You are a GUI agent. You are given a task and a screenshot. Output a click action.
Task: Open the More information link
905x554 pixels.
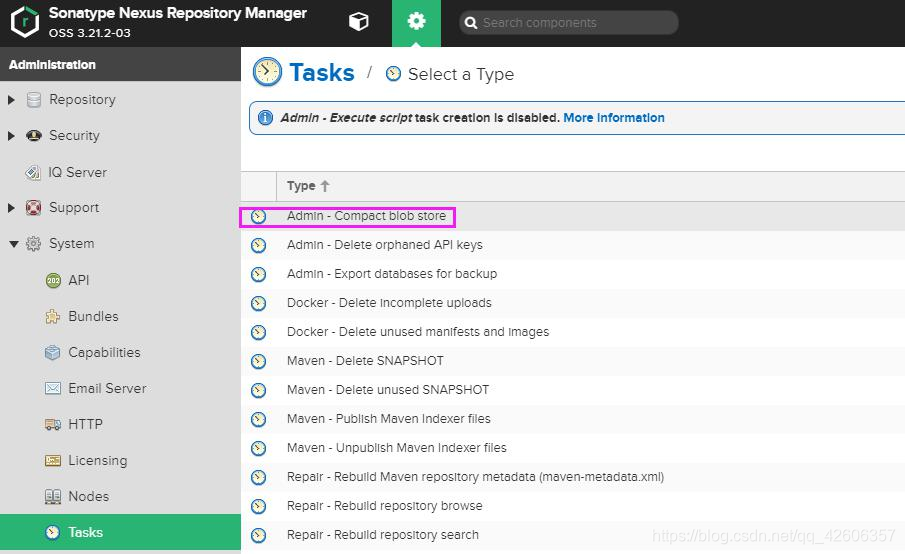click(x=614, y=118)
